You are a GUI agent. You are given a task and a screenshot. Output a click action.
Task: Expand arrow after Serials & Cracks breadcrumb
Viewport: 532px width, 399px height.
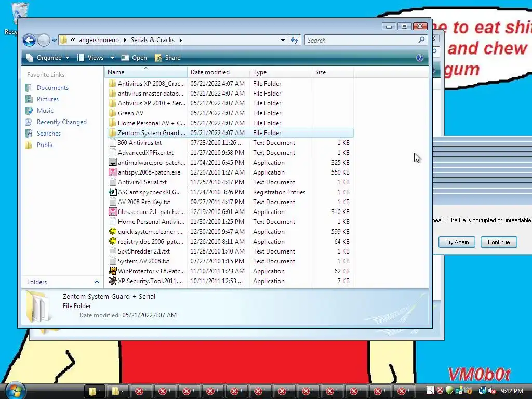pos(180,40)
